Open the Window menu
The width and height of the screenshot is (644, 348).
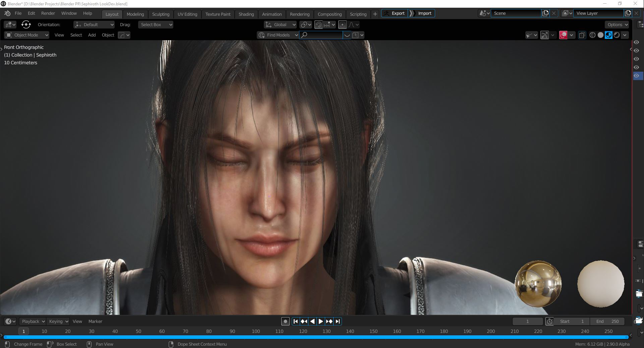click(69, 13)
